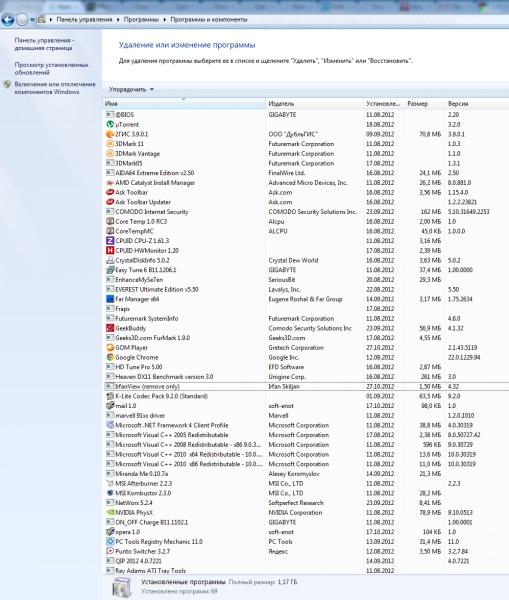
Task: Expand breadcrumb arrow after Программы
Action: (x=165, y=20)
